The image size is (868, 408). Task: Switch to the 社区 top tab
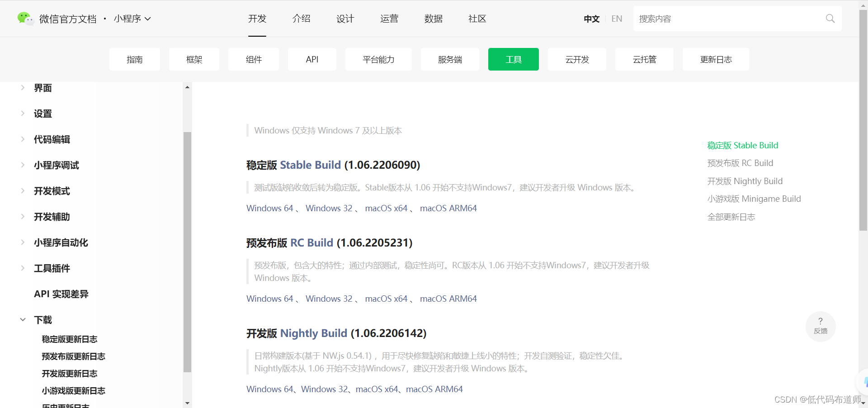click(477, 19)
